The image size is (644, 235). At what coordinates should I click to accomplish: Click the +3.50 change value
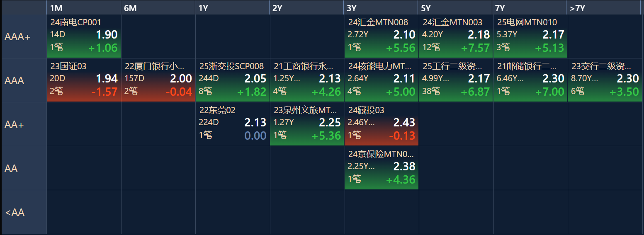(x=624, y=92)
